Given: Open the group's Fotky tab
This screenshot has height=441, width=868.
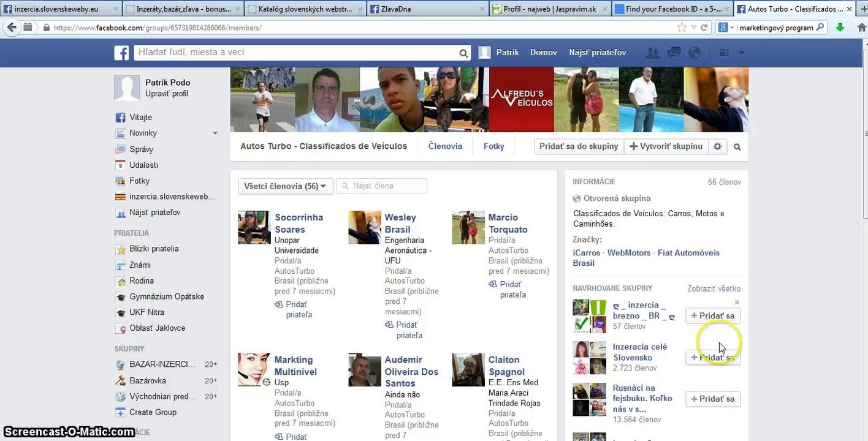Looking at the screenshot, I should point(494,146).
